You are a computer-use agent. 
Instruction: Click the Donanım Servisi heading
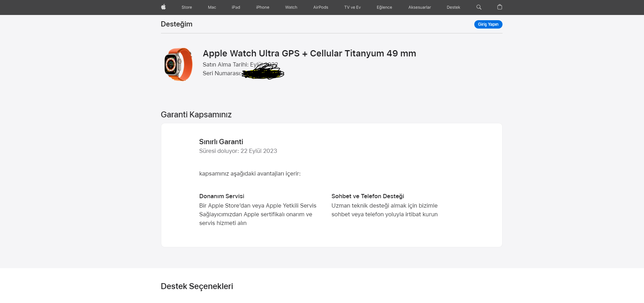coord(222,196)
